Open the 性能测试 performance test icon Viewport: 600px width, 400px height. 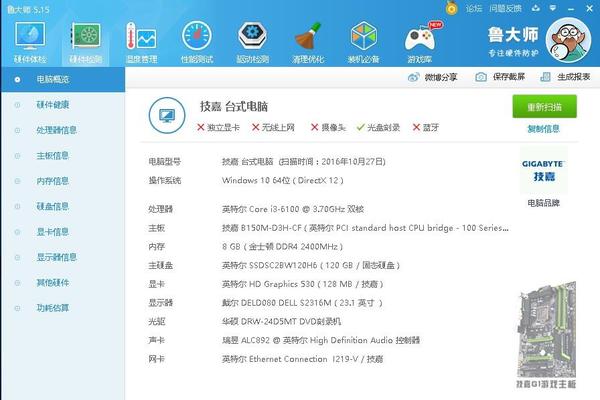click(x=197, y=42)
